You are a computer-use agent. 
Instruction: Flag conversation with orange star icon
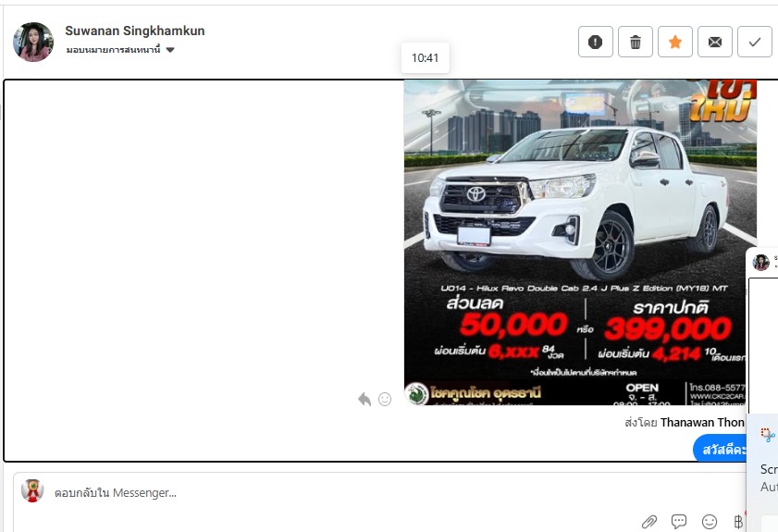[674, 42]
